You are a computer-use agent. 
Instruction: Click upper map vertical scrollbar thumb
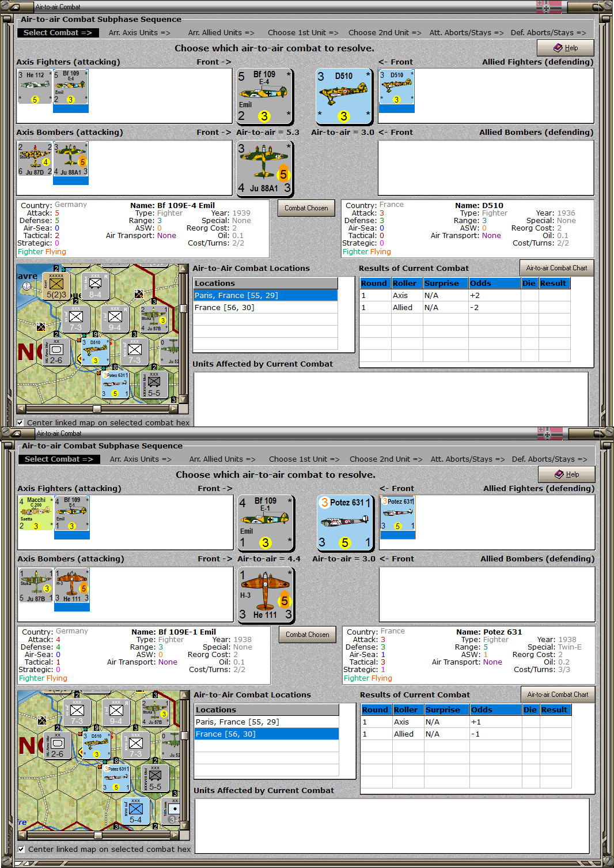tap(184, 308)
